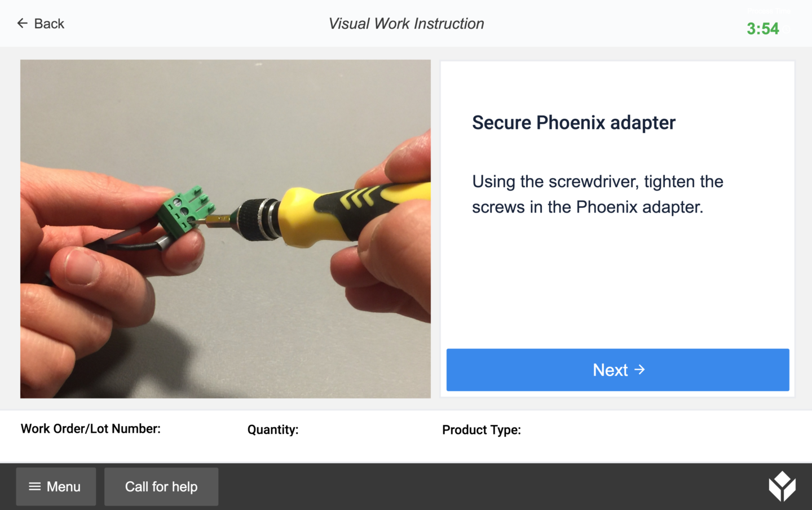Select the Menu button's three-line icon

[x=35, y=486]
